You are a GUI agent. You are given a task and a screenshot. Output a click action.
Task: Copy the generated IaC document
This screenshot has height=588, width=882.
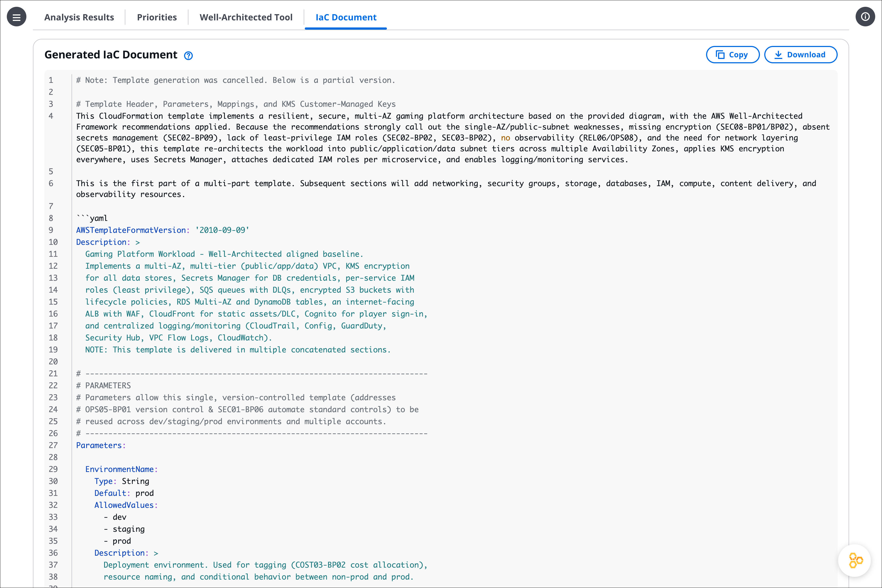pos(732,55)
